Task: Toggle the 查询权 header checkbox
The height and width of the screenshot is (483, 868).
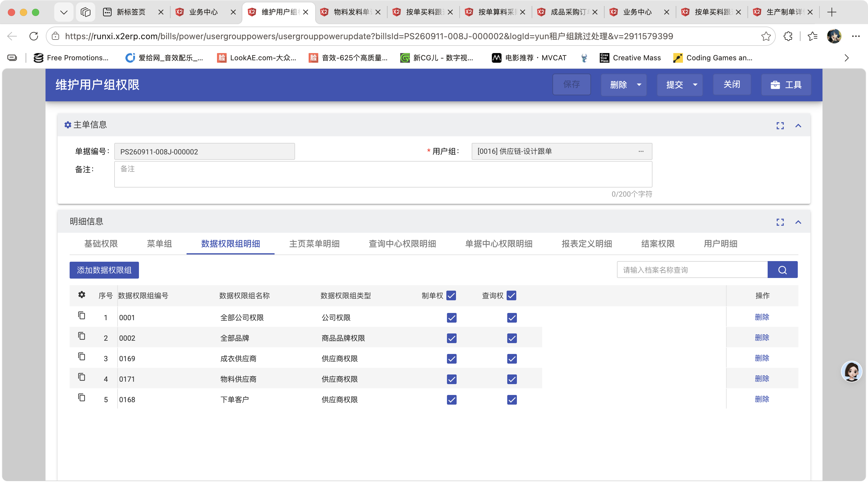Action: [511, 295]
